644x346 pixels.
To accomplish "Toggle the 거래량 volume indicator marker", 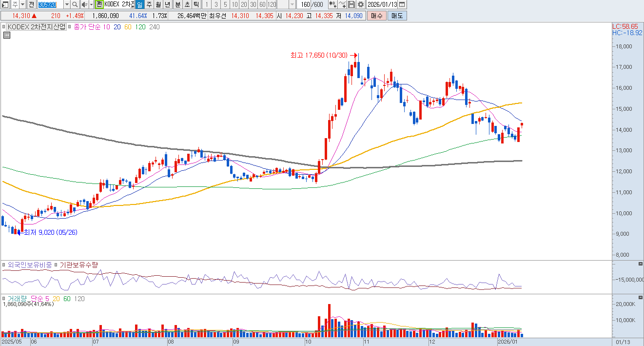I will (x=4, y=299).
